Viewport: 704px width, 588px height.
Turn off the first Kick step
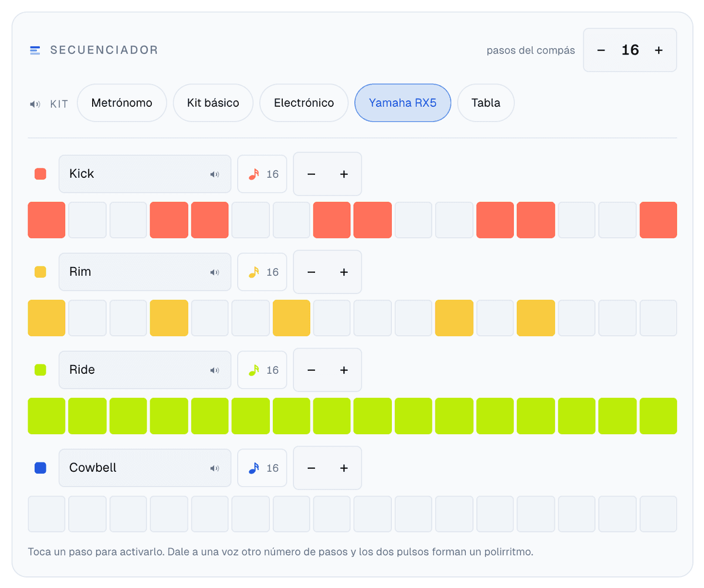[x=46, y=220]
